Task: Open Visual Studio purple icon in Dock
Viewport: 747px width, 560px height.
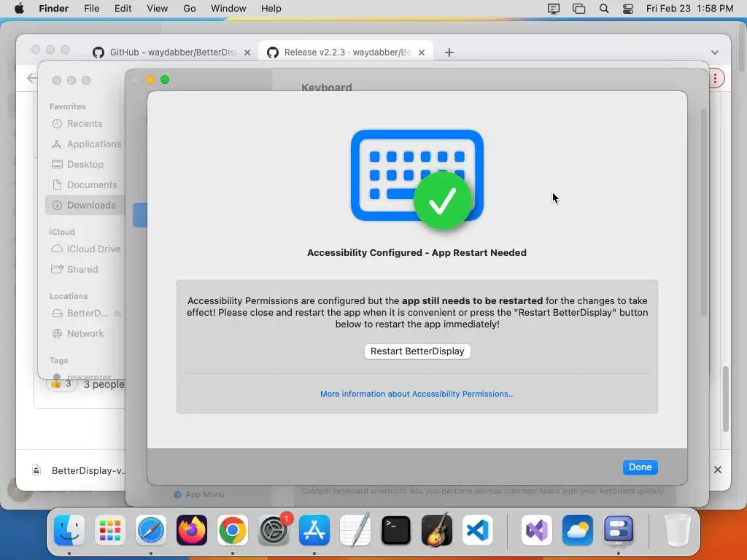Action: pos(537,530)
